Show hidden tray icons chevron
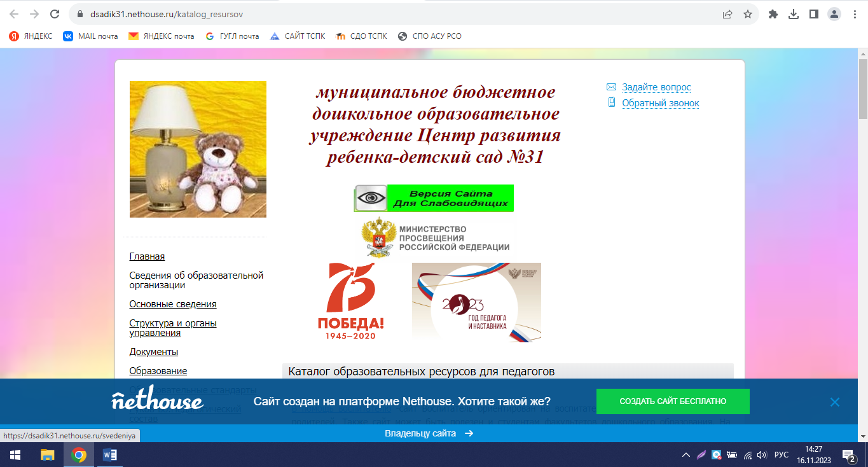The height and width of the screenshot is (467, 868). click(x=686, y=455)
